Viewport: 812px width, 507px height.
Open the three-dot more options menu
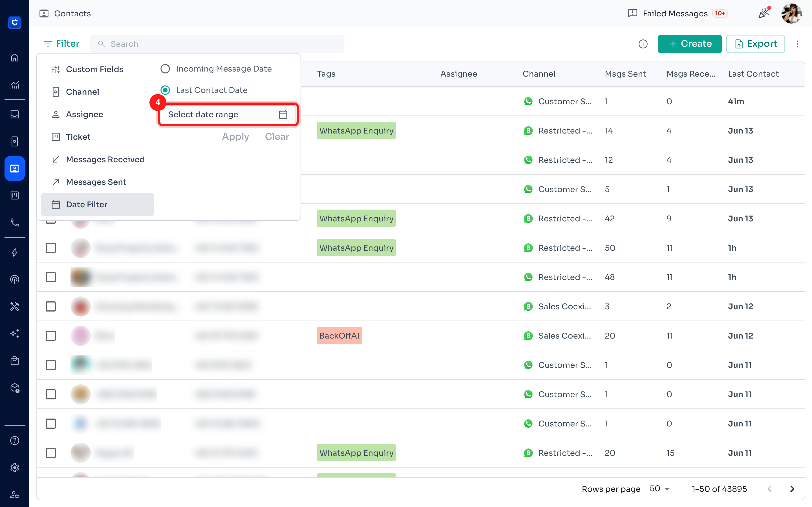(797, 44)
